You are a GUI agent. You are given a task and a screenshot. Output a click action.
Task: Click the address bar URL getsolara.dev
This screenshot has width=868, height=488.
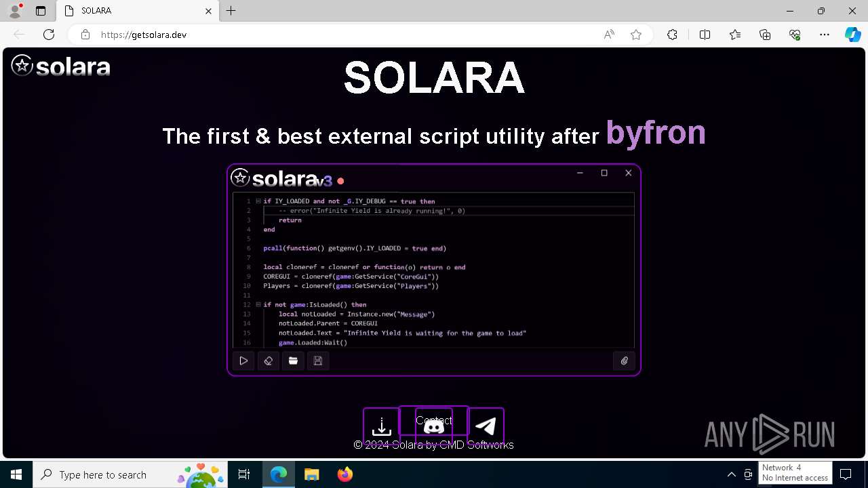pos(144,35)
